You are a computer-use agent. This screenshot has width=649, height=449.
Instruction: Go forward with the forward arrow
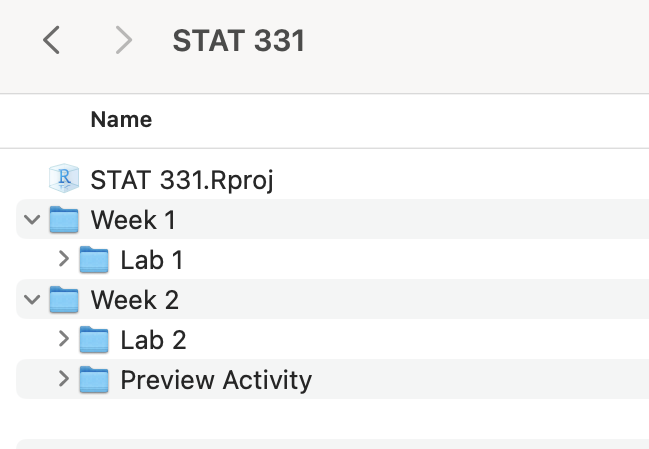124,40
